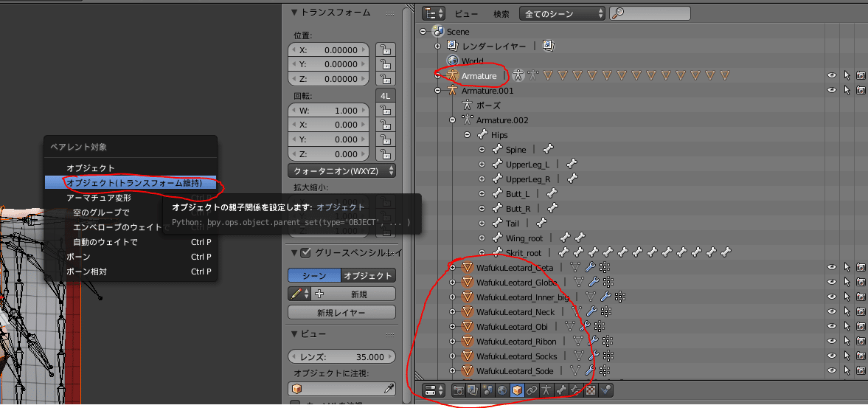
Task: Expand the WafukuLeotard_Geta object
Action: 452,267
